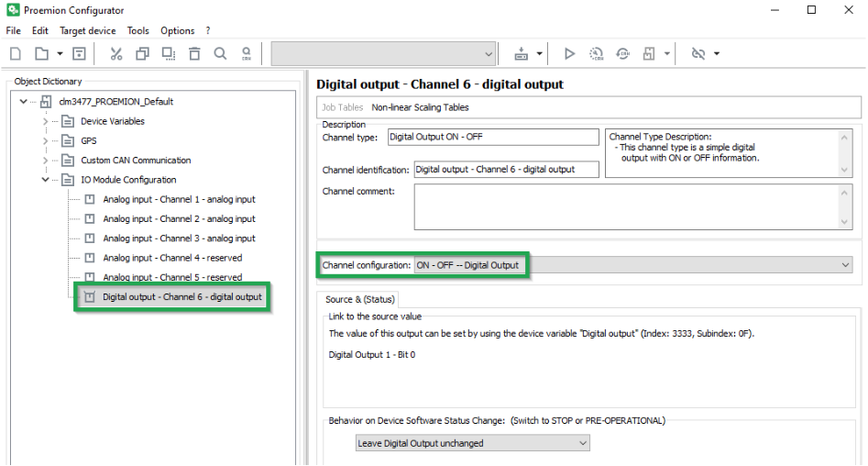
Task: Click the Channel identification input field
Action: click(506, 169)
